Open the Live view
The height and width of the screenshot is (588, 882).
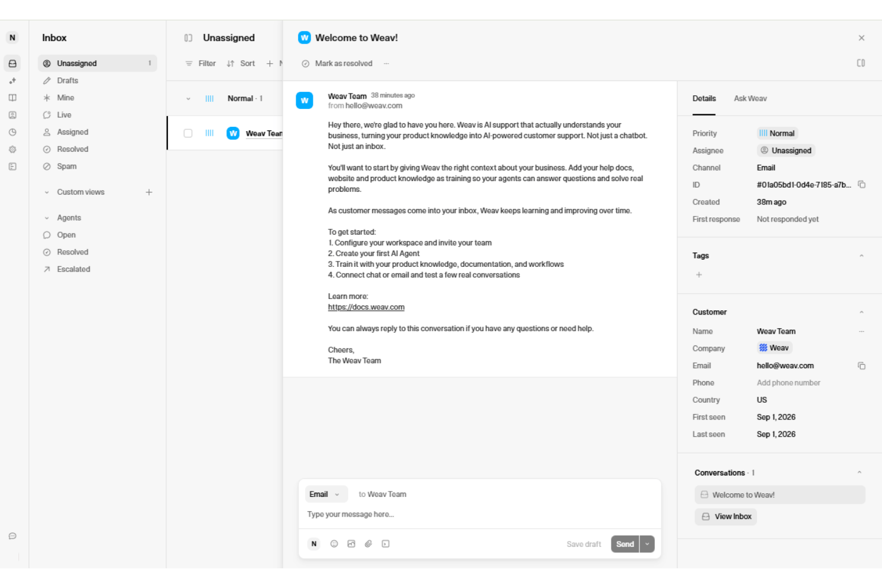[98, 115]
